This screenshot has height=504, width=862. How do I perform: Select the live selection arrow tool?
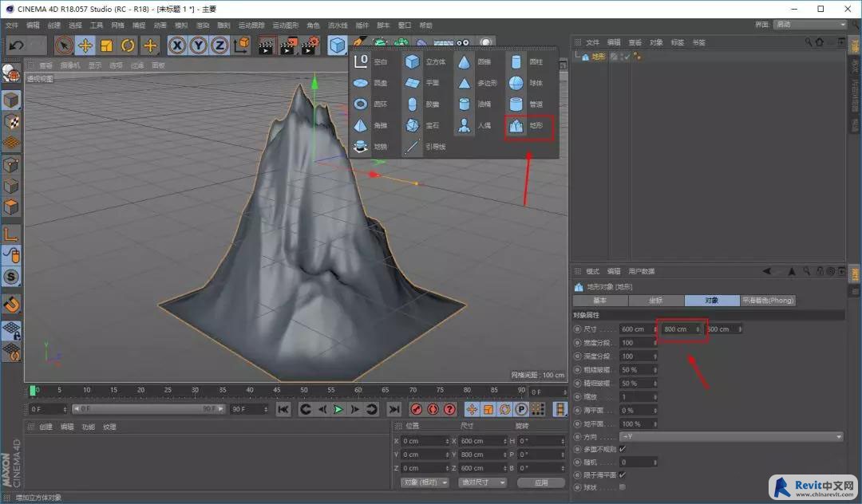coord(64,45)
